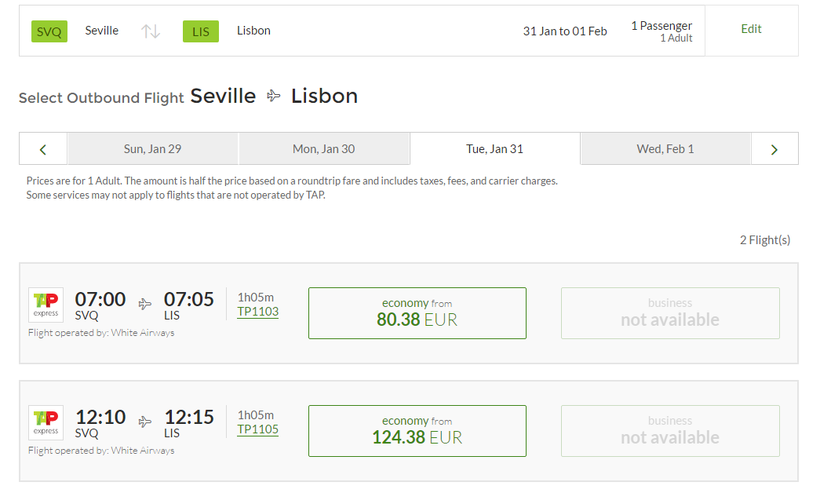Click the SVQ airport code badge
The image size is (820, 493).
pos(49,31)
